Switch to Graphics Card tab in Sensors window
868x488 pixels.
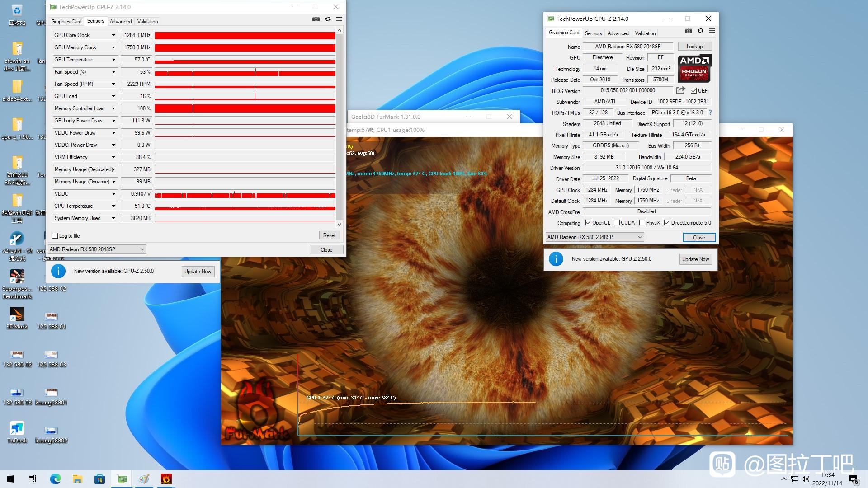click(x=66, y=22)
